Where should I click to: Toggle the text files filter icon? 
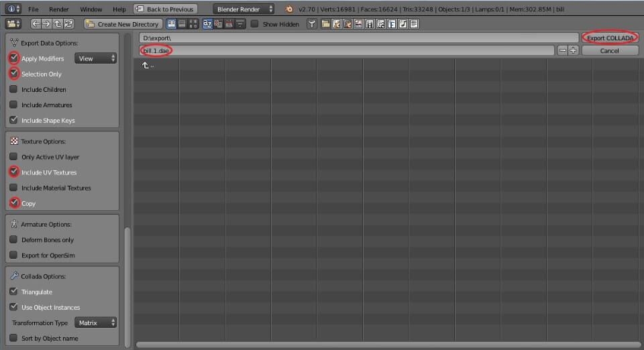pos(414,23)
